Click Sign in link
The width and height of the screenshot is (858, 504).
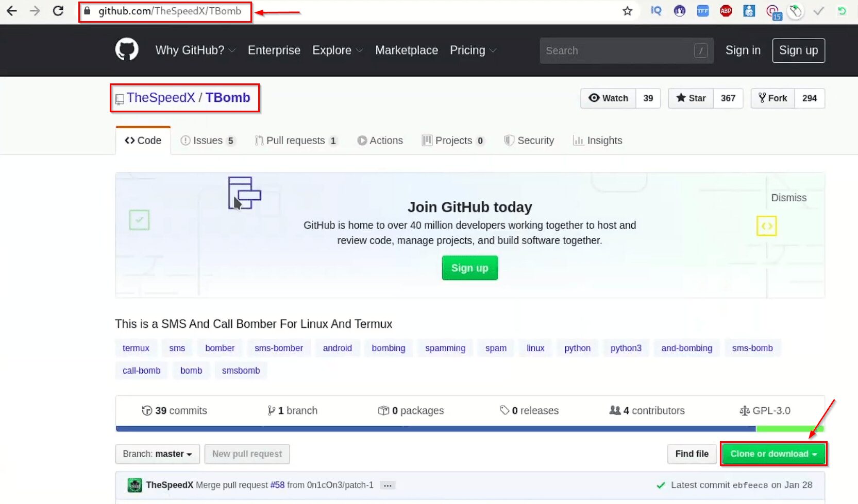click(x=743, y=50)
